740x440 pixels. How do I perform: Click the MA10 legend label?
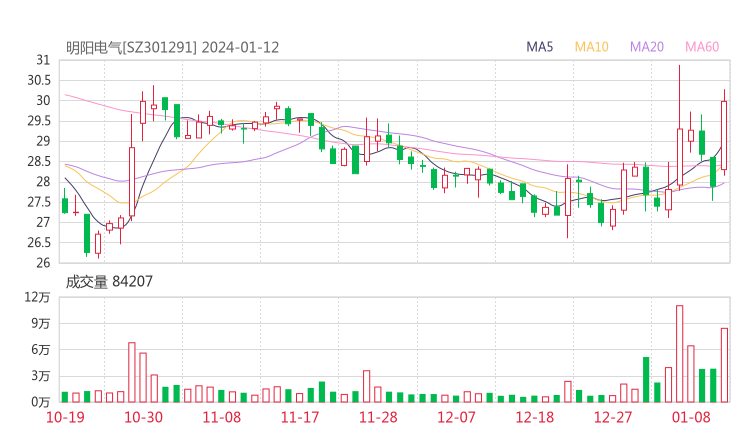(x=591, y=47)
